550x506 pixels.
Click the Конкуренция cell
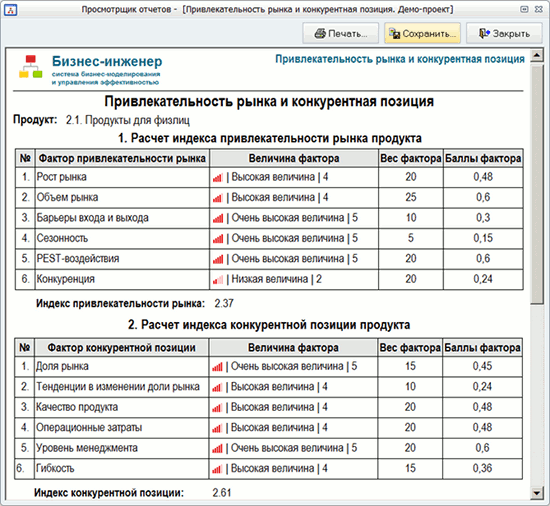tap(122, 279)
